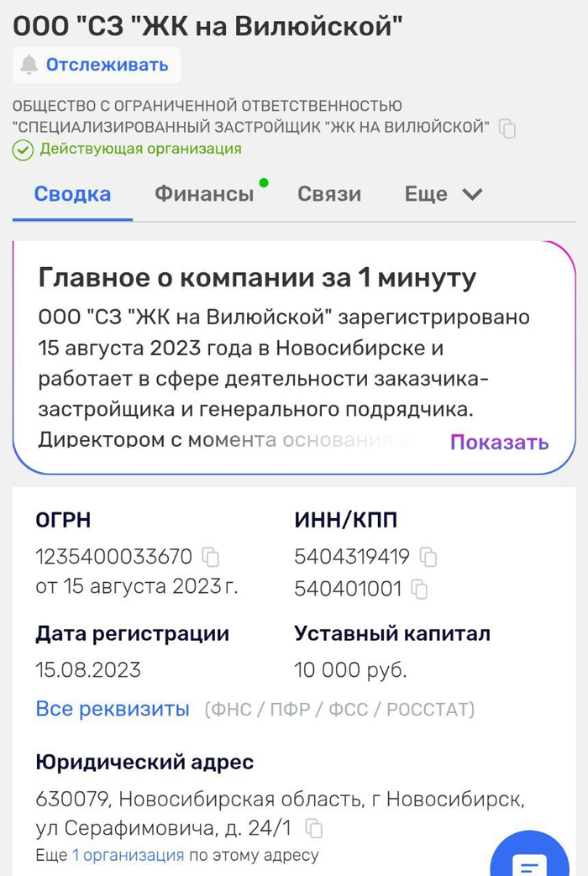Screen dimensions: 588x876
Task: Switch to the Финансы tab
Action: 204,194
